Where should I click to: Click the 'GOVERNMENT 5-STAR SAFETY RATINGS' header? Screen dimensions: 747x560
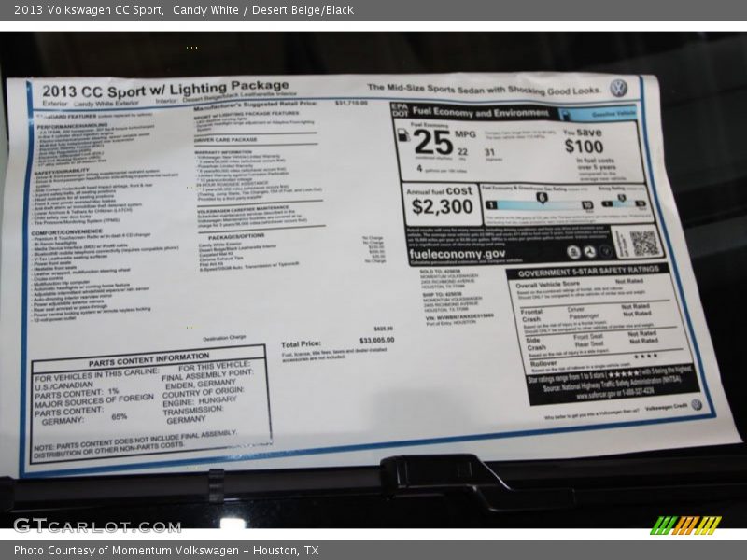588,272
